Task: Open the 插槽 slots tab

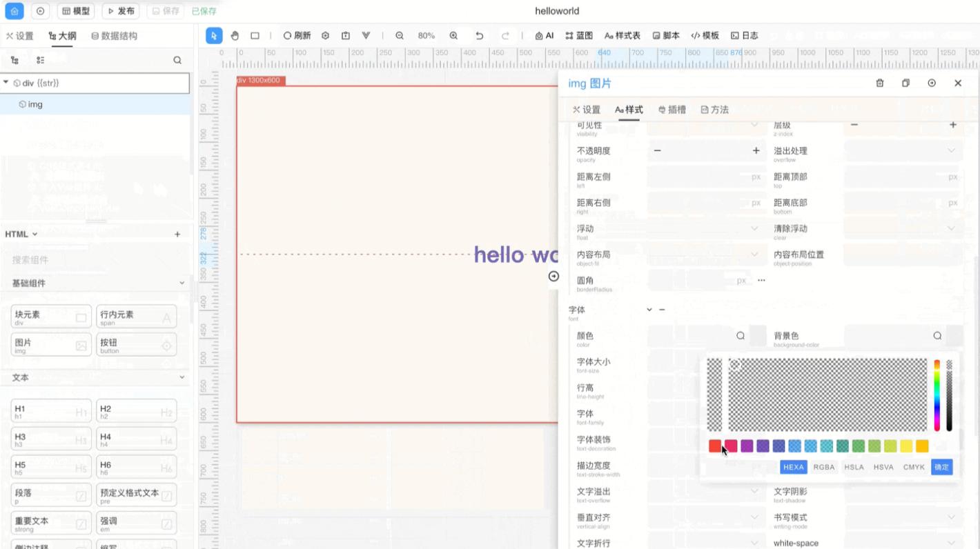Action: [x=672, y=110]
